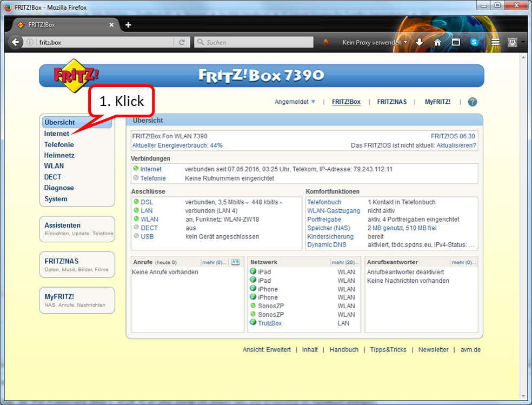This screenshot has width=532, height=405.
Task: Show more network devices via mehr (20)
Action: [345, 262]
